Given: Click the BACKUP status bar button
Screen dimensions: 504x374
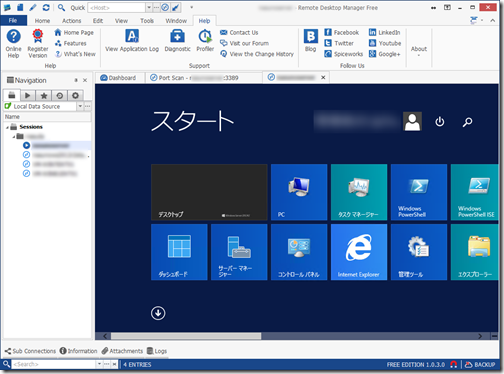Looking at the screenshot, I should (x=480, y=365).
